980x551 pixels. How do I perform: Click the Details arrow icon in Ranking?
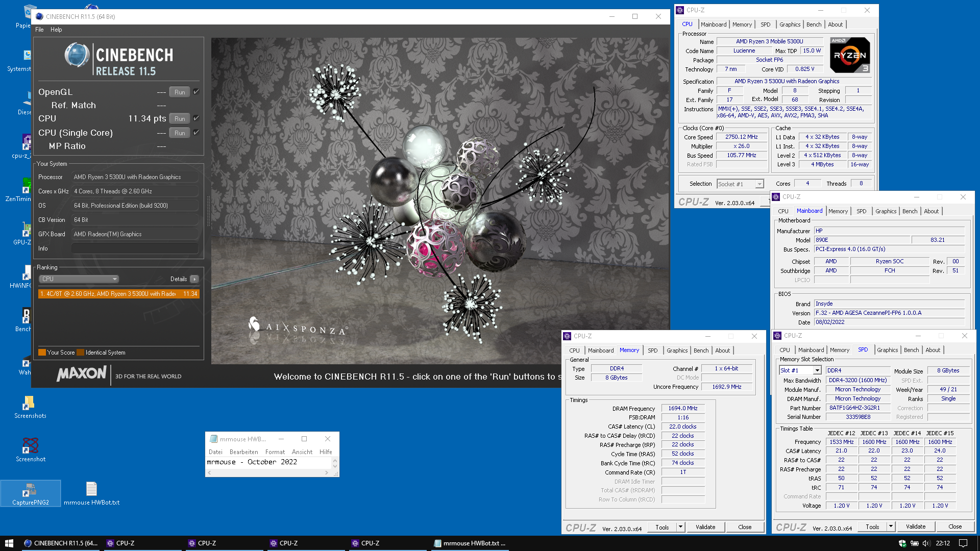194,279
